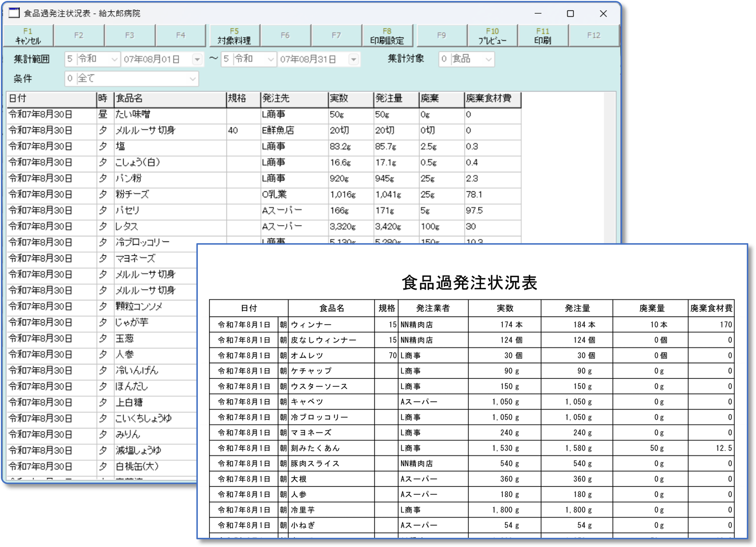The image size is (756, 547).
Task: Open print settings with F8 印刷設定
Action: point(387,35)
